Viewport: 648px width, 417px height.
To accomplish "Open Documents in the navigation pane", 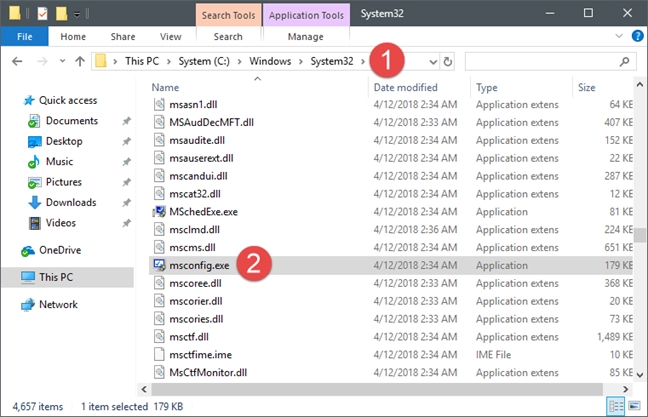I will (71, 121).
